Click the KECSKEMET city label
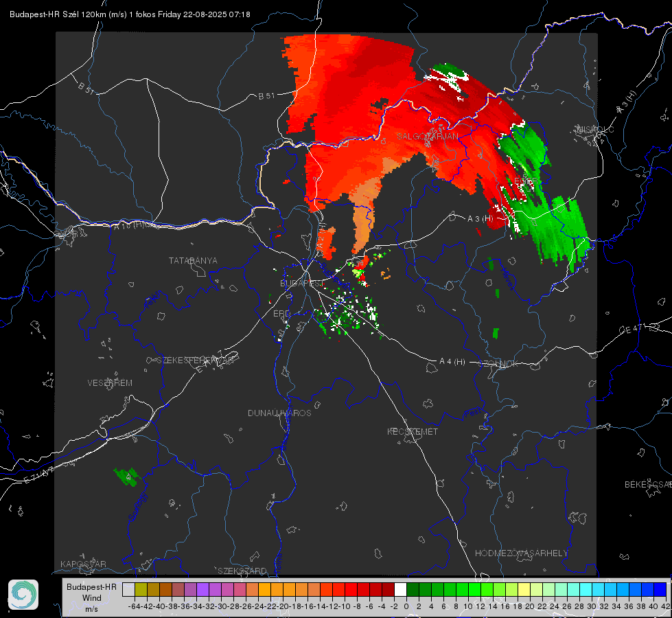The width and height of the screenshot is (672, 618). click(x=413, y=432)
